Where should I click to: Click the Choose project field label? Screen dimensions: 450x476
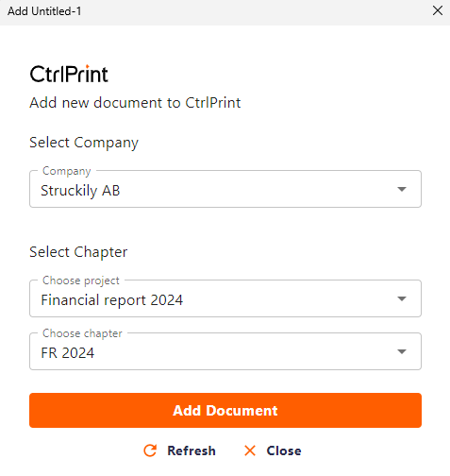(81, 280)
